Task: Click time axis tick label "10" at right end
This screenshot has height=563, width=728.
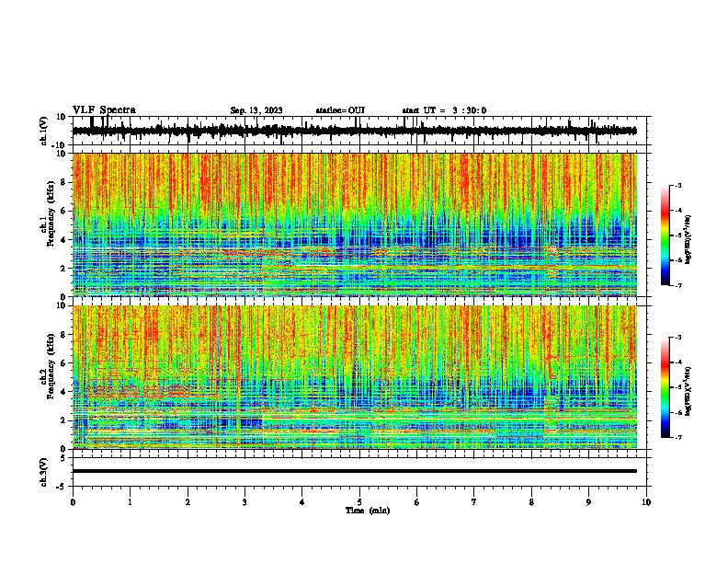Action: pyautogui.click(x=646, y=502)
